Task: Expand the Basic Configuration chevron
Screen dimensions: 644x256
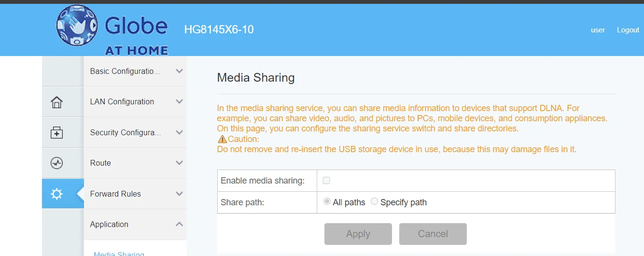Action: click(179, 71)
